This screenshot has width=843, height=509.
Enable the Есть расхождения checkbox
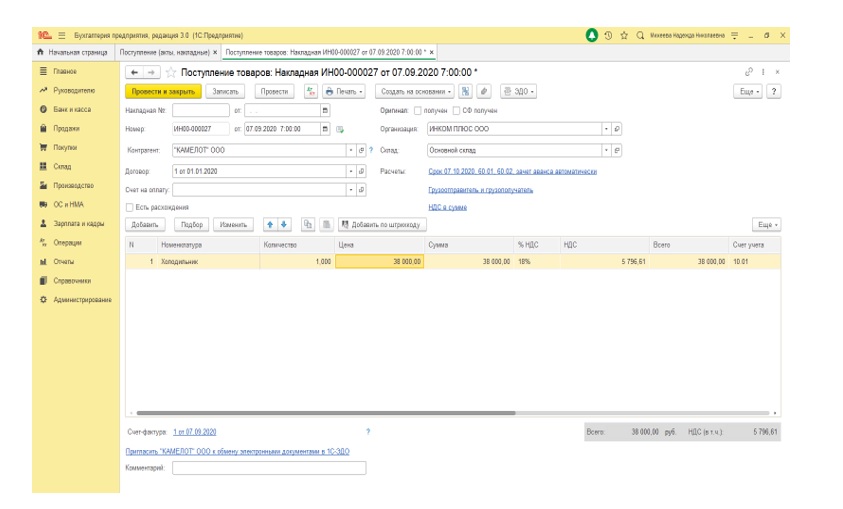click(x=130, y=207)
